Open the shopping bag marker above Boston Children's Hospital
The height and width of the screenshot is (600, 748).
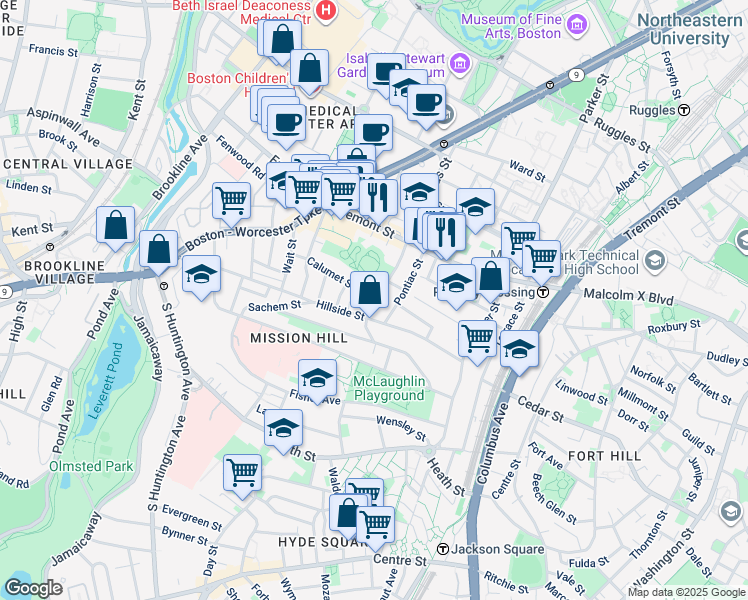[309, 70]
